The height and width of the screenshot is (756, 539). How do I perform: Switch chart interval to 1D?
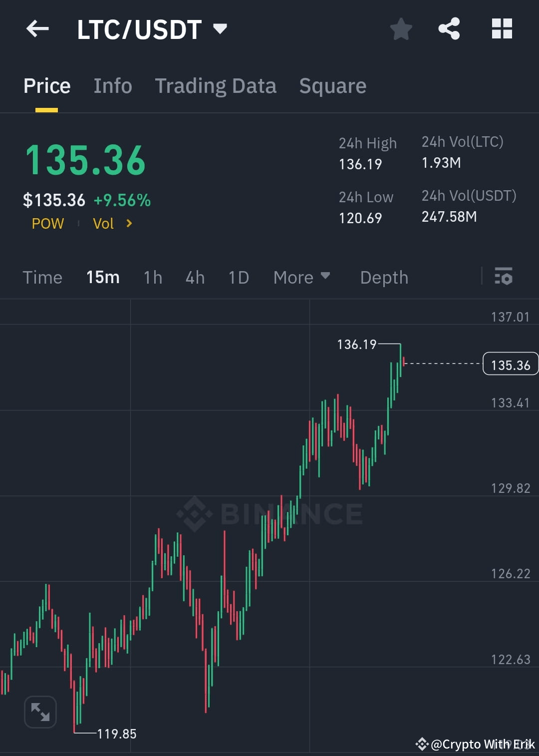(238, 277)
